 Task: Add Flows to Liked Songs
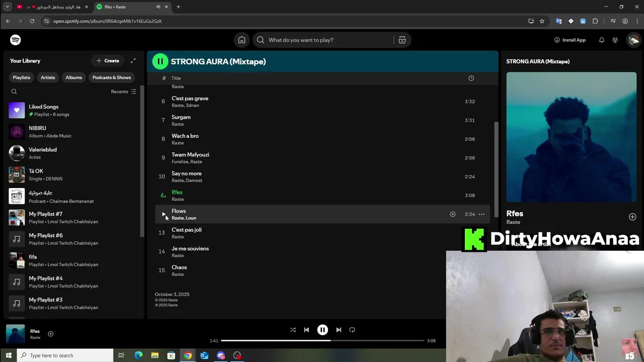click(453, 214)
